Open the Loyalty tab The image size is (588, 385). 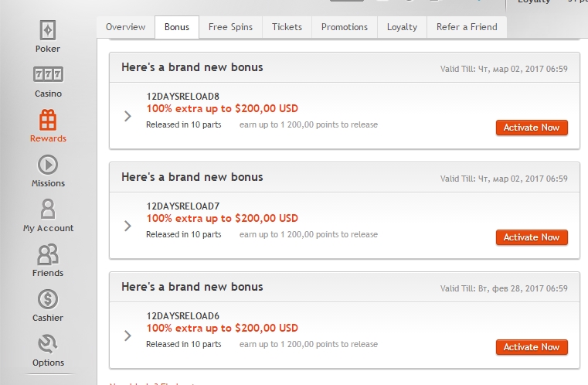[x=402, y=27]
